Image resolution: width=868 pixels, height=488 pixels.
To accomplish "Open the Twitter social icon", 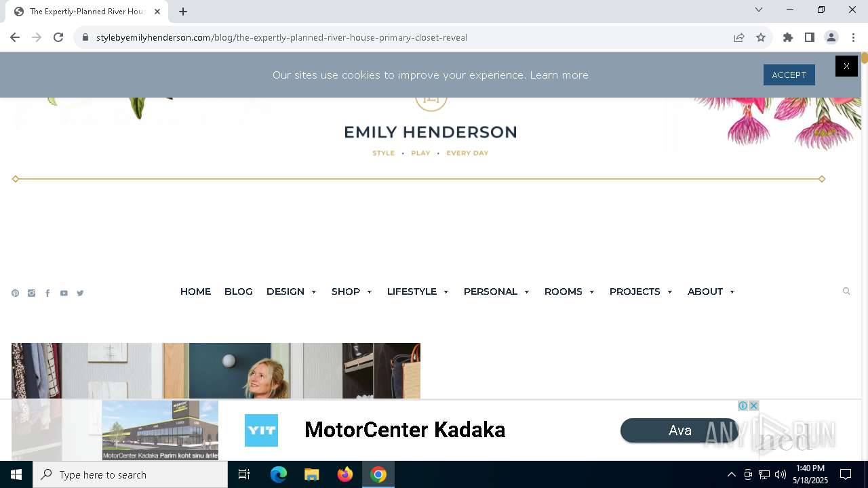I will tap(80, 293).
